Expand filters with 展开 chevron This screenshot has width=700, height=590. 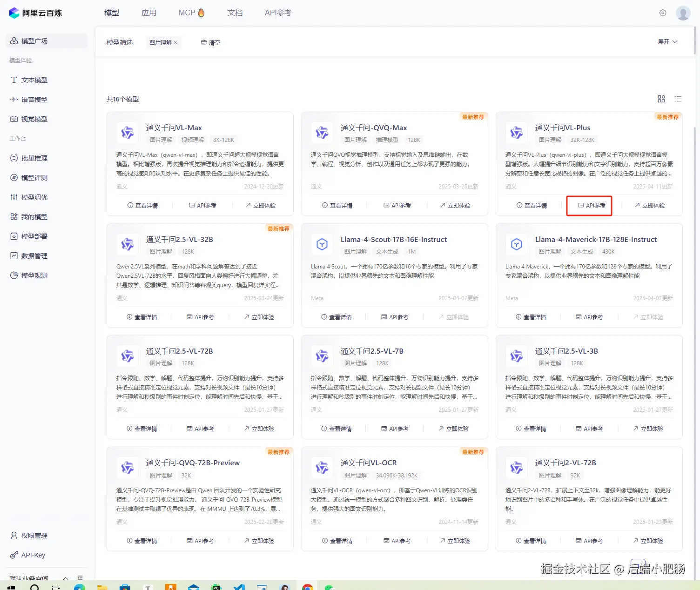(668, 42)
